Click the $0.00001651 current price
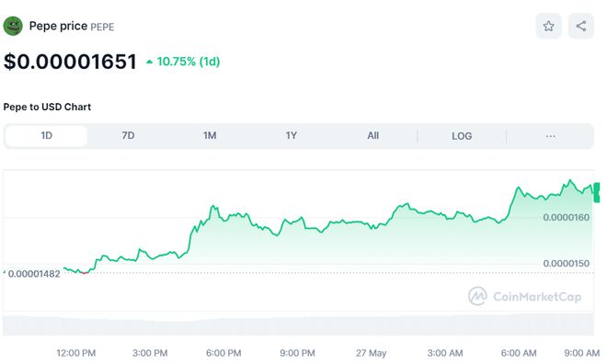This screenshot has height=364, width=607. pyautogui.click(x=70, y=62)
